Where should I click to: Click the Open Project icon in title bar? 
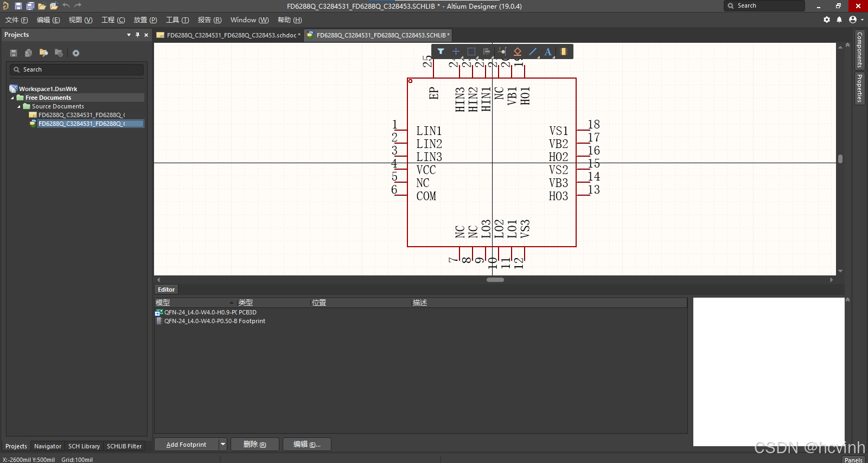pyautogui.click(x=54, y=6)
